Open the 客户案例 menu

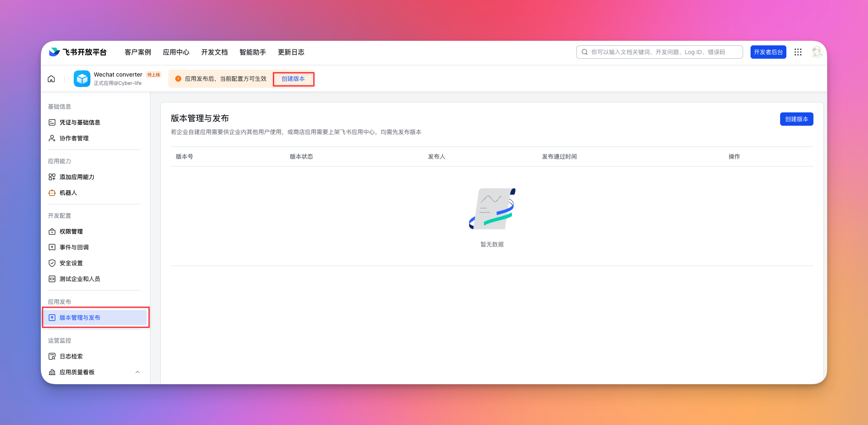pyautogui.click(x=138, y=52)
